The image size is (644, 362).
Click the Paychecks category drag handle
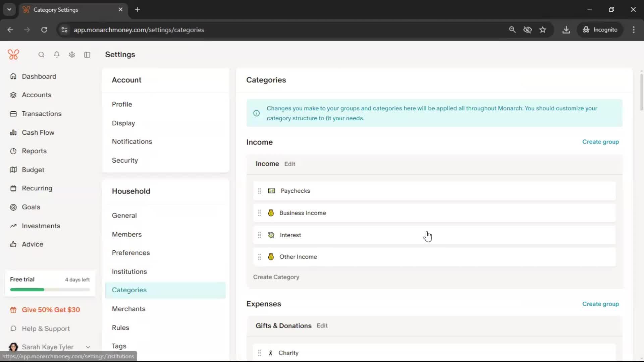[x=259, y=191]
